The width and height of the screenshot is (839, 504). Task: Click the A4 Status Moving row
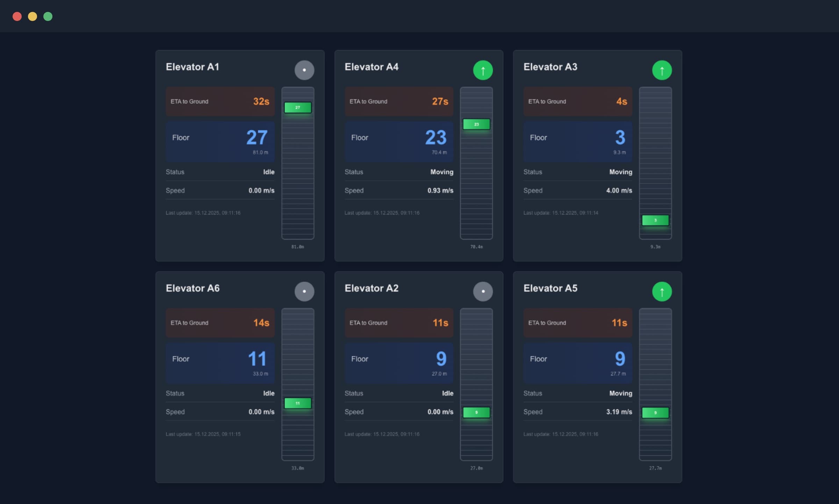pyautogui.click(x=399, y=172)
